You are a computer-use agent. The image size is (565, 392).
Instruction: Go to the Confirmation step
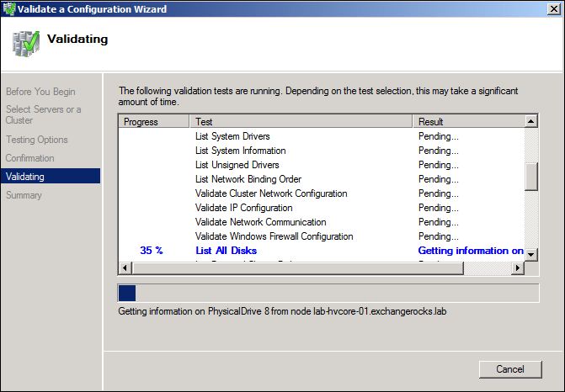(x=30, y=158)
